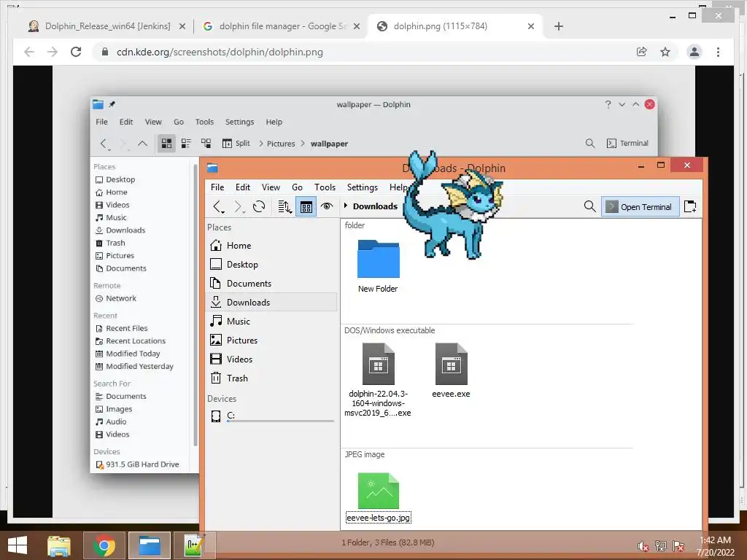Open the Windows Start button
This screenshot has height=560, width=747.
click(18, 545)
